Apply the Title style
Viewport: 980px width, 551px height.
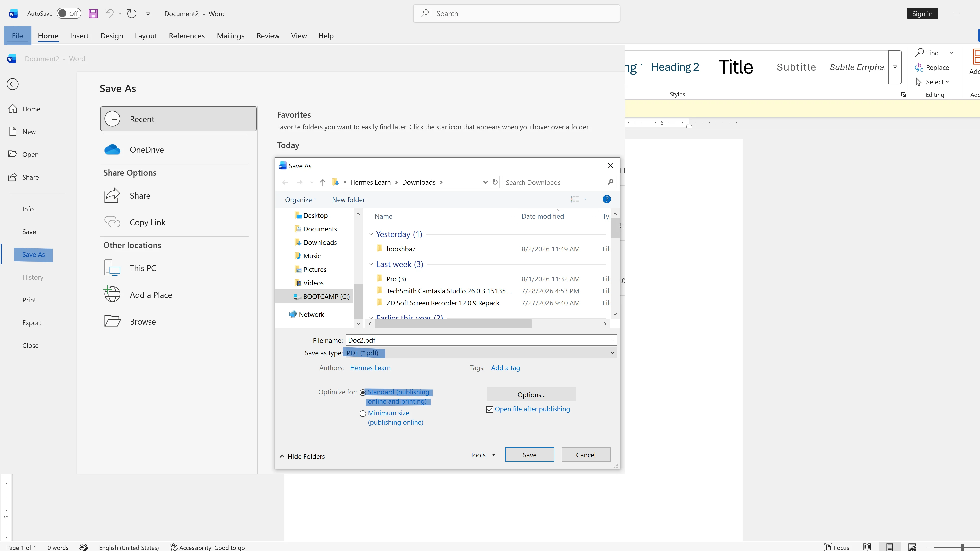coord(736,67)
